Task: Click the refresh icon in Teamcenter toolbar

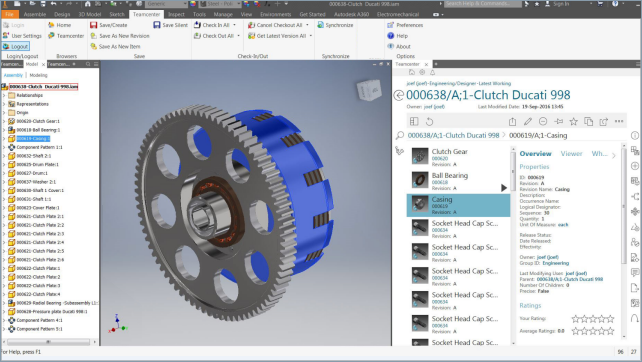Action: tap(429, 122)
